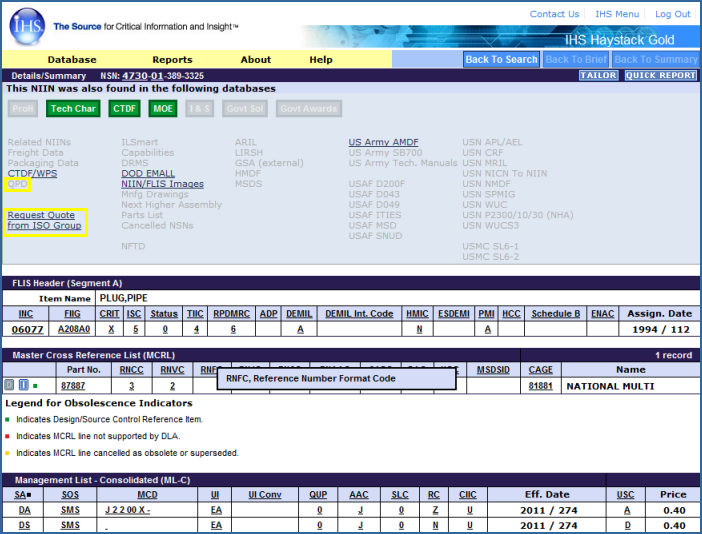Click the CAGE column header
The image size is (702, 534).
540,370
